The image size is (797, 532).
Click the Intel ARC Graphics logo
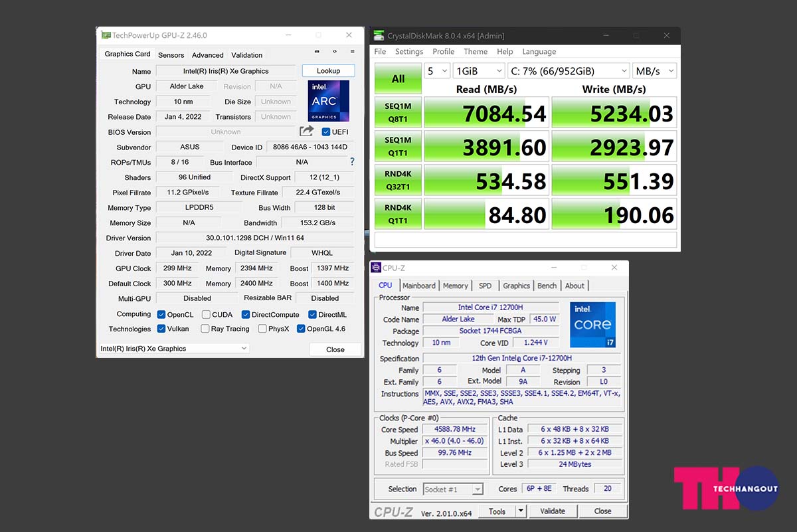click(x=329, y=101)
